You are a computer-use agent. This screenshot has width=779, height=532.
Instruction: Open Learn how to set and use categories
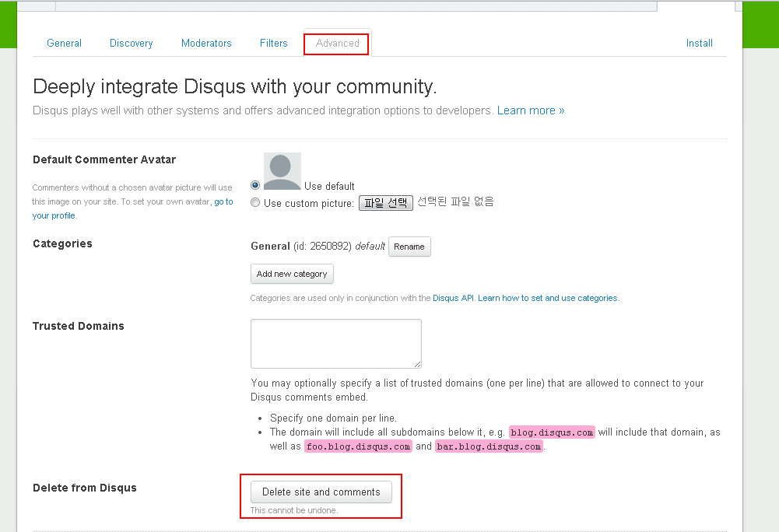pos(548,298)
